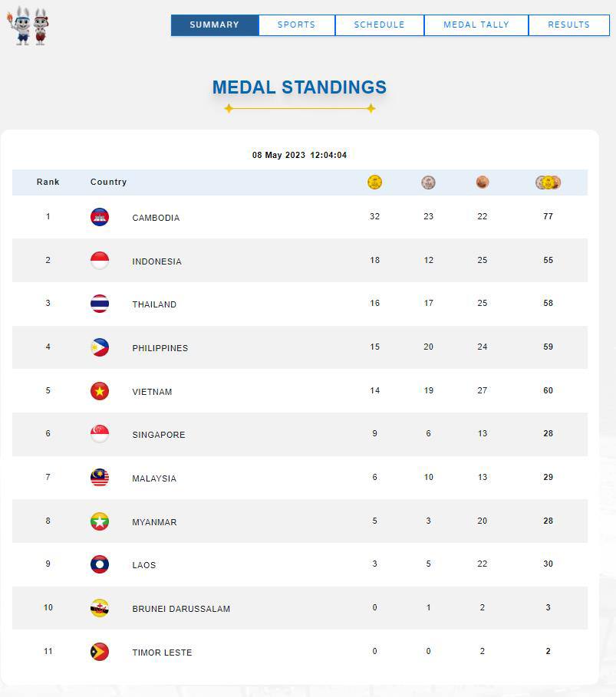Click the Brunei Darussalam flag icon
The height and width of the screenshot is (697, 616).
pos(100,608)
